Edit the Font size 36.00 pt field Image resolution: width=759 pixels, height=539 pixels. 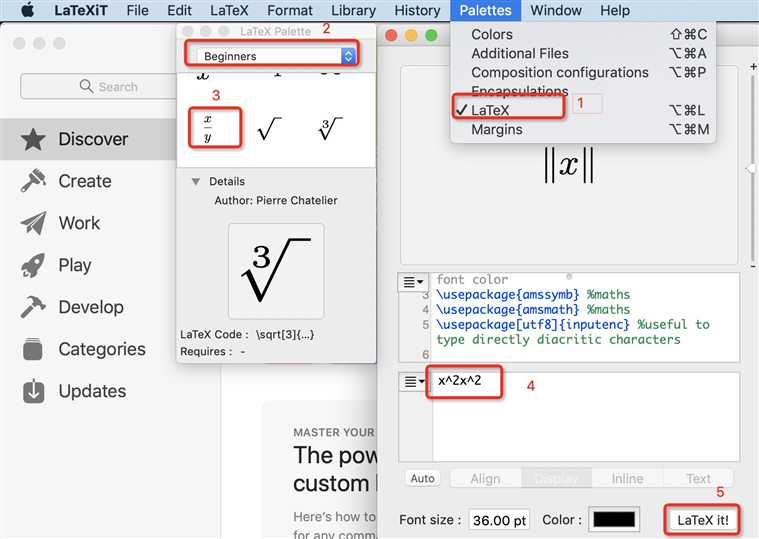click(x=499, y=520)
